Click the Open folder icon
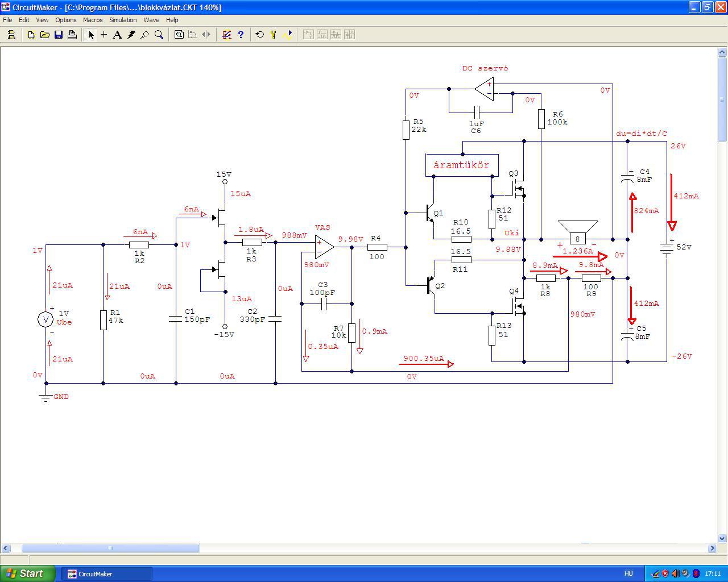Viewport: 728px width, 582px height. pyautogui.click(x=45, y=35)
